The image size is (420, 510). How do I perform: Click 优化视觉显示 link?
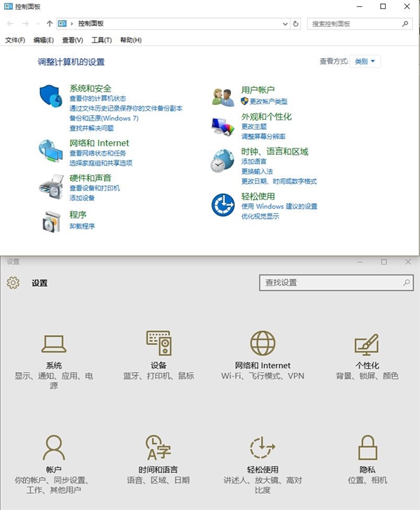click(x=260, y=216)
